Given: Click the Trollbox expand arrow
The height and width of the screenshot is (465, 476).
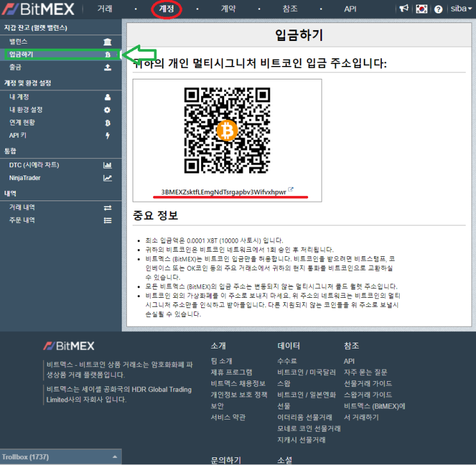Looking at the screenshot, I should point(115,457).
